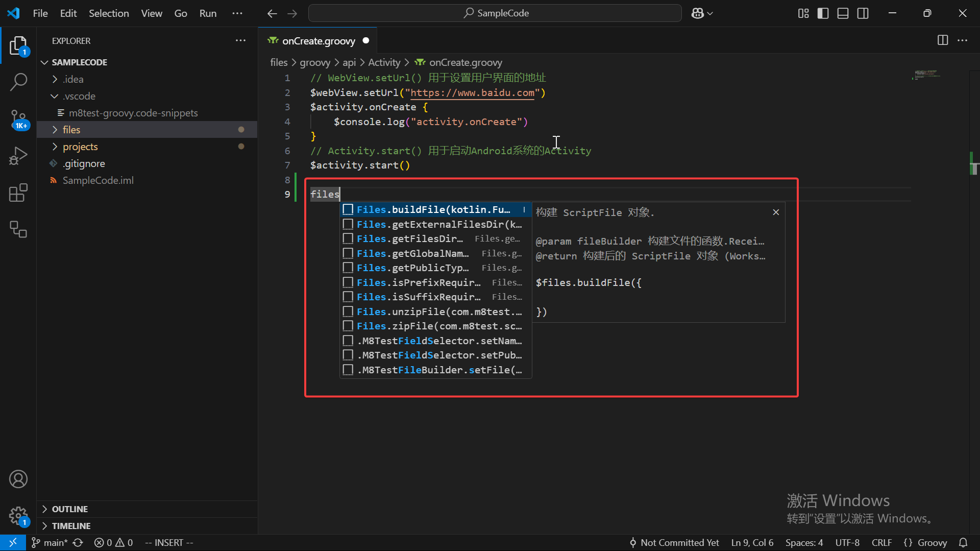Open the Manage gear settings icon

pos(18,516)
